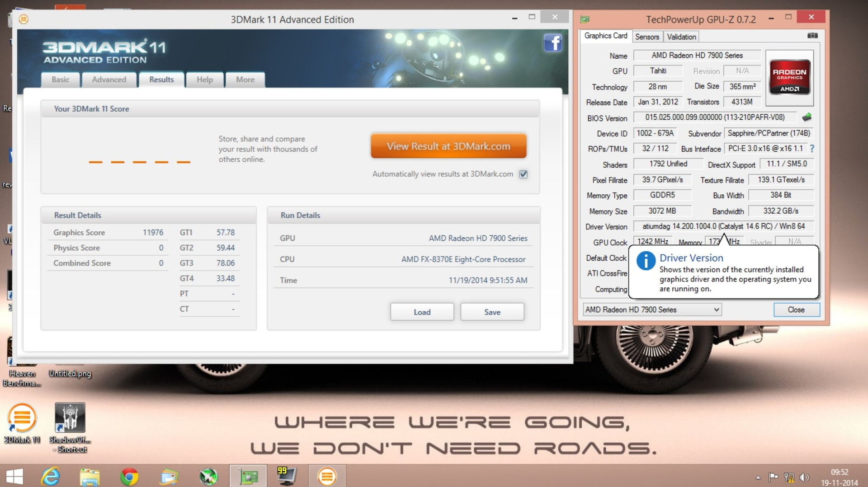Open Internet Explorer from the taskbar
Image resolution: width=868 pixels, height=487 pixels.
(51, 477)
